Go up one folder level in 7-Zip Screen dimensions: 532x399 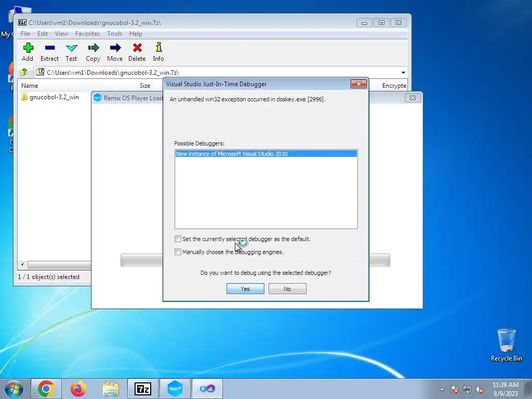tap(24, 72)
